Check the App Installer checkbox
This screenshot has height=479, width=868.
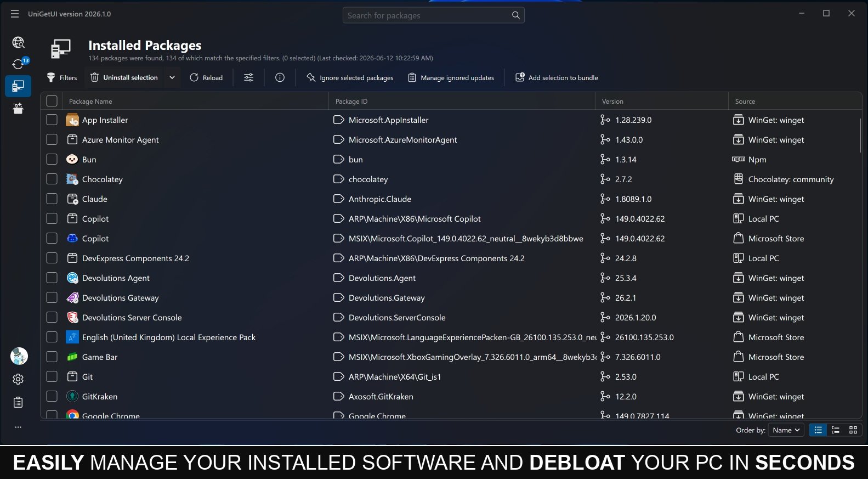[x=52, y=120]
